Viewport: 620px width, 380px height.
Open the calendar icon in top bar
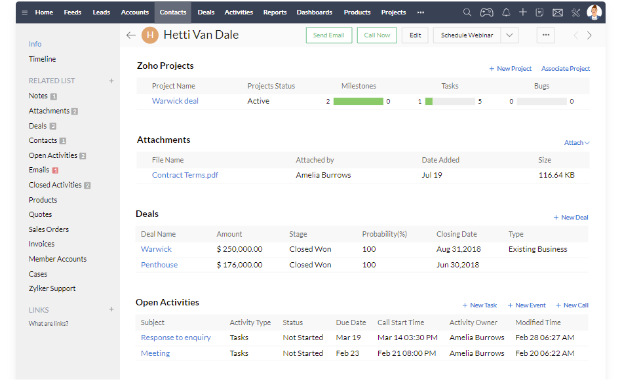click(539, 13)
